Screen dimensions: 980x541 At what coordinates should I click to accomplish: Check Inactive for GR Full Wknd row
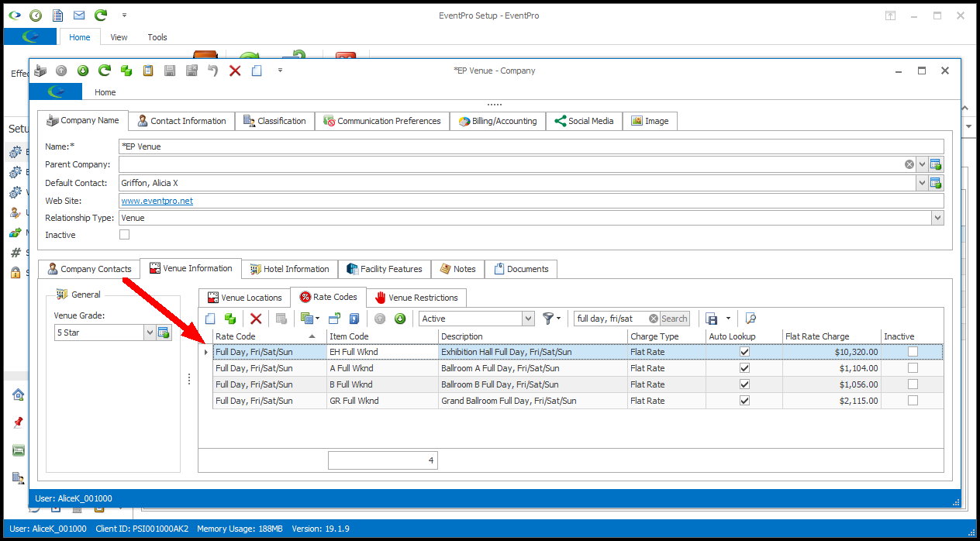tap(913, 401)
